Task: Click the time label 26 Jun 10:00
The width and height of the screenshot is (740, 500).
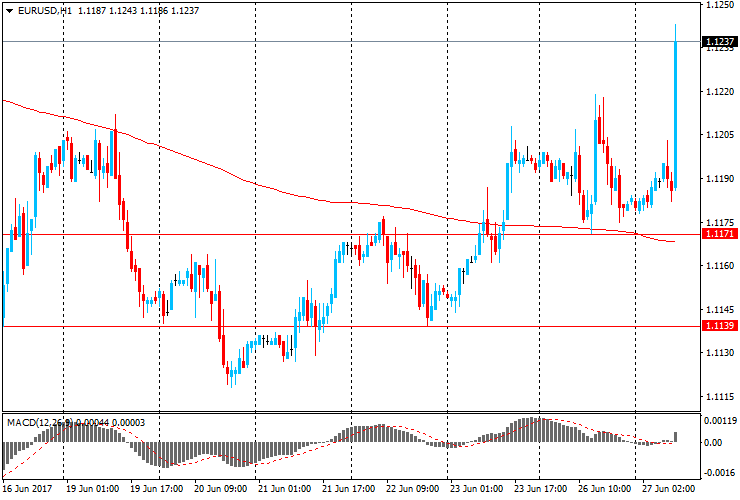Action: 605,488
